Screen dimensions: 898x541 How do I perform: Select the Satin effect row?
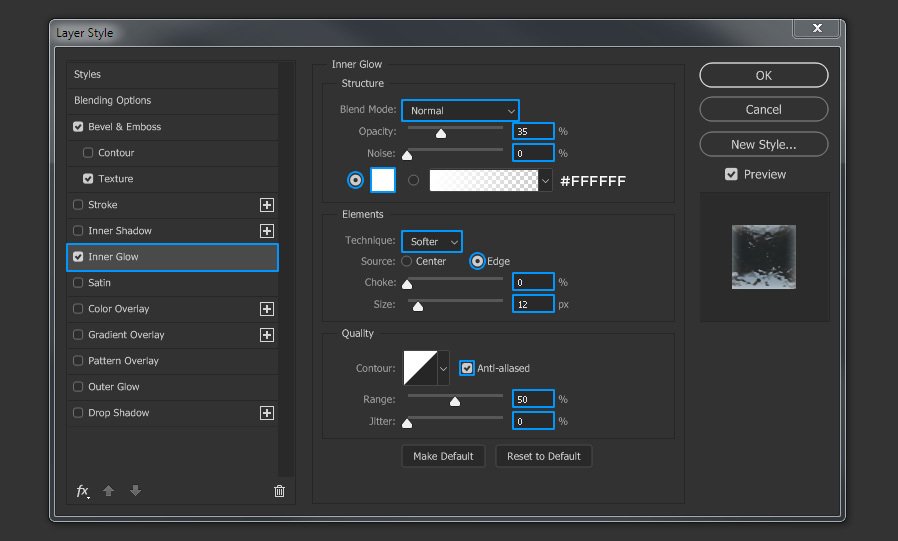click(172, 283)
